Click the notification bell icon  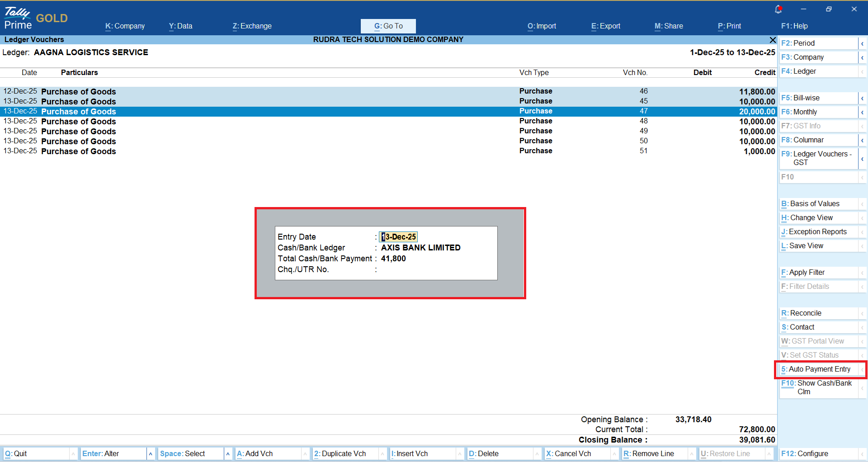pyautogui.click(x=778, y=9)
